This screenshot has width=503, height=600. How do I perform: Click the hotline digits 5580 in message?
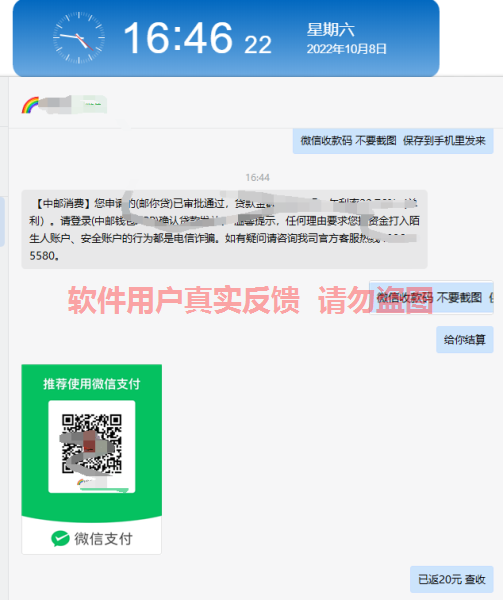[43, 256]
